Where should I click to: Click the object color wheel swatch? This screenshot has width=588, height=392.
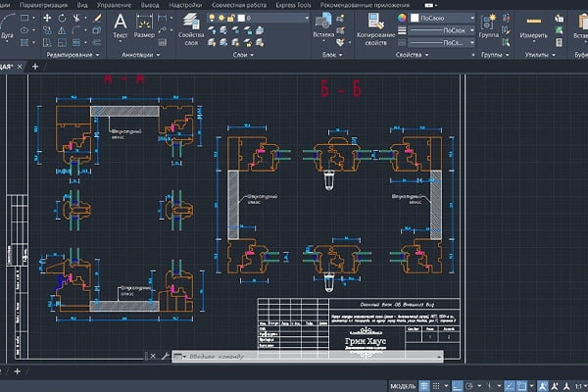point(403,19)
